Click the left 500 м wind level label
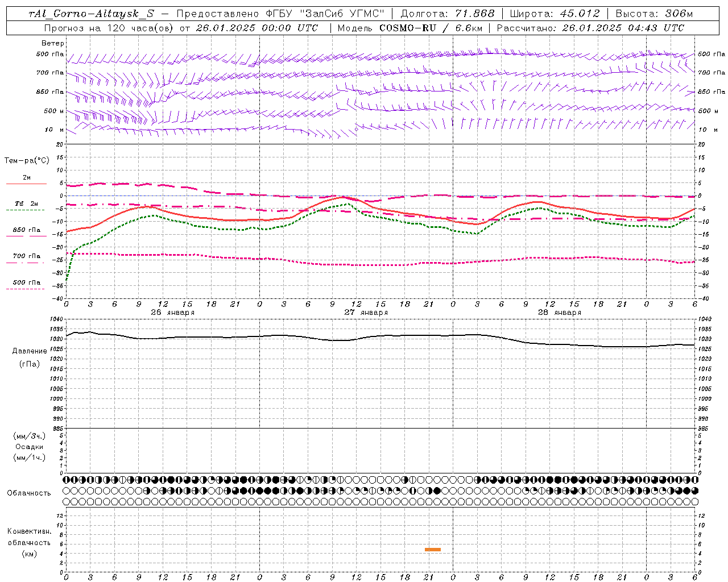The width and height of the screenshot is (728, 582). pyautogui.click(x=54, y=111)
